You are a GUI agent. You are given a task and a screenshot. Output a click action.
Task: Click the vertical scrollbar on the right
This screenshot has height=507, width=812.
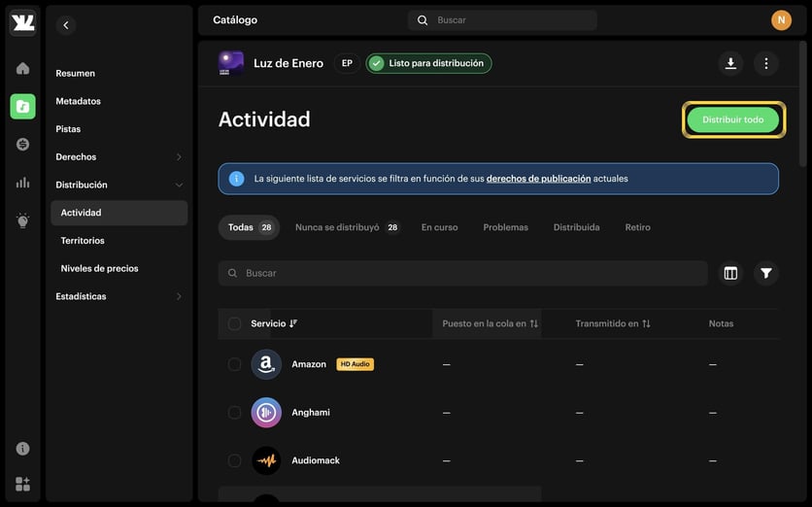click(x=802, y=104)
